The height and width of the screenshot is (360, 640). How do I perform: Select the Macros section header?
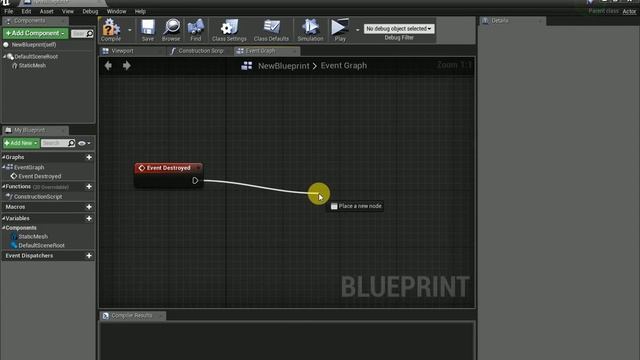click(x=48, y=207)
